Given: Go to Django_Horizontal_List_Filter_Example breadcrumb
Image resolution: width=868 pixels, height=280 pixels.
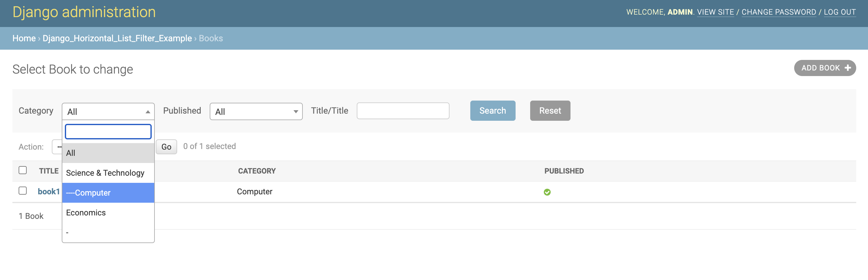Looking at the screenshot, I should (117, 38).
